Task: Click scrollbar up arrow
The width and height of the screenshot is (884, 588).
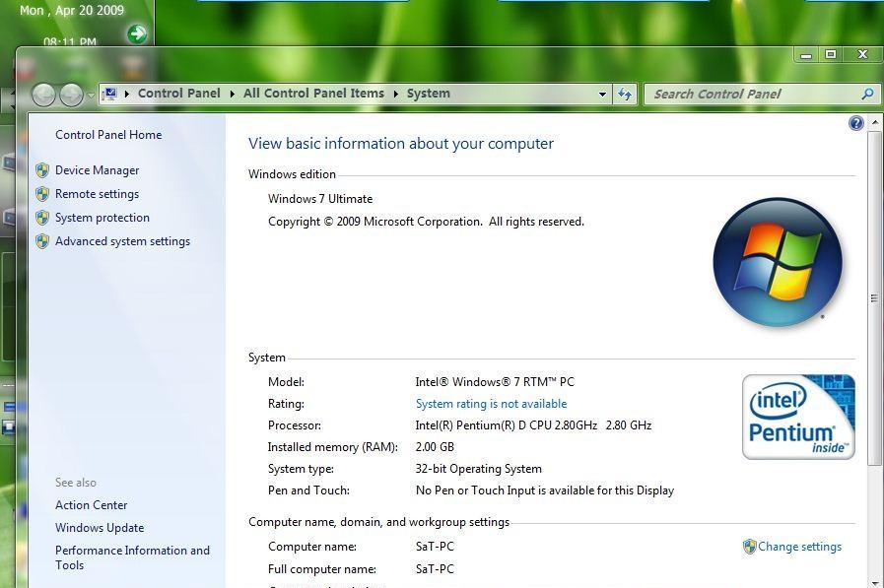Action: [x=874, y=122]
